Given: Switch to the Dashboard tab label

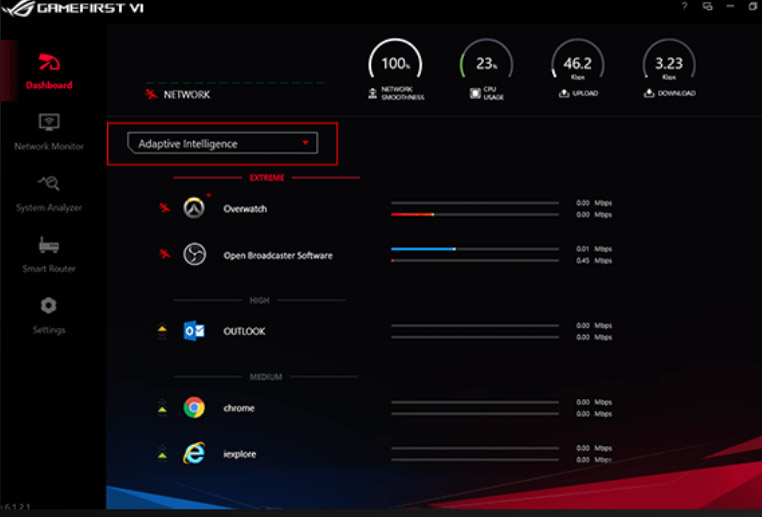Looking at the screenshot, I should pyautogui.click(x=49, y=85).
